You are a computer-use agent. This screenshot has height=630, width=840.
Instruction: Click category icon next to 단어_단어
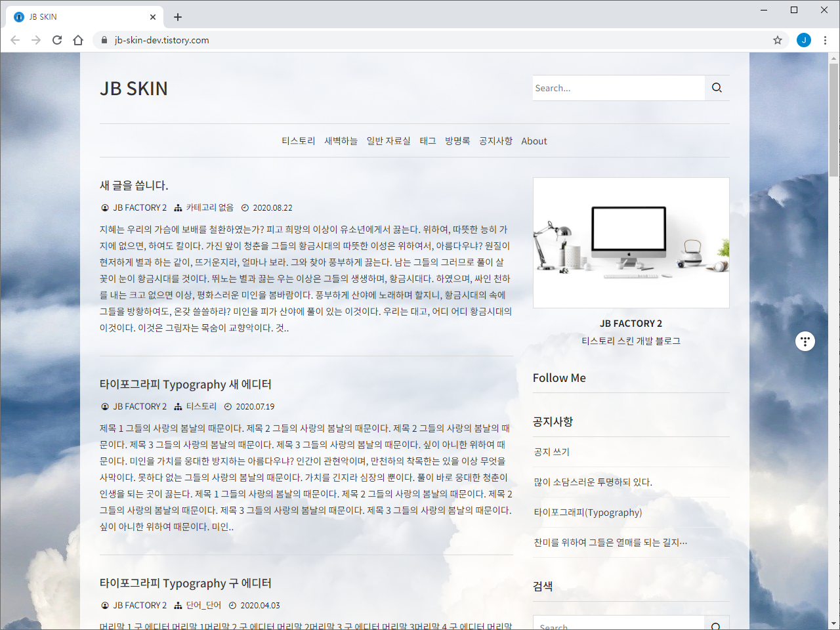point(178,605)
